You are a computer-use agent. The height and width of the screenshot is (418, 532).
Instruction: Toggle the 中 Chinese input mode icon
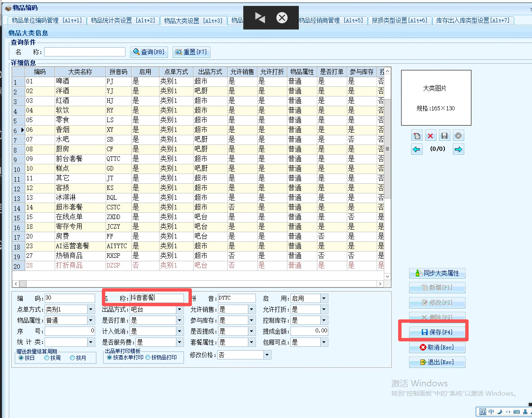click(491, 412)
